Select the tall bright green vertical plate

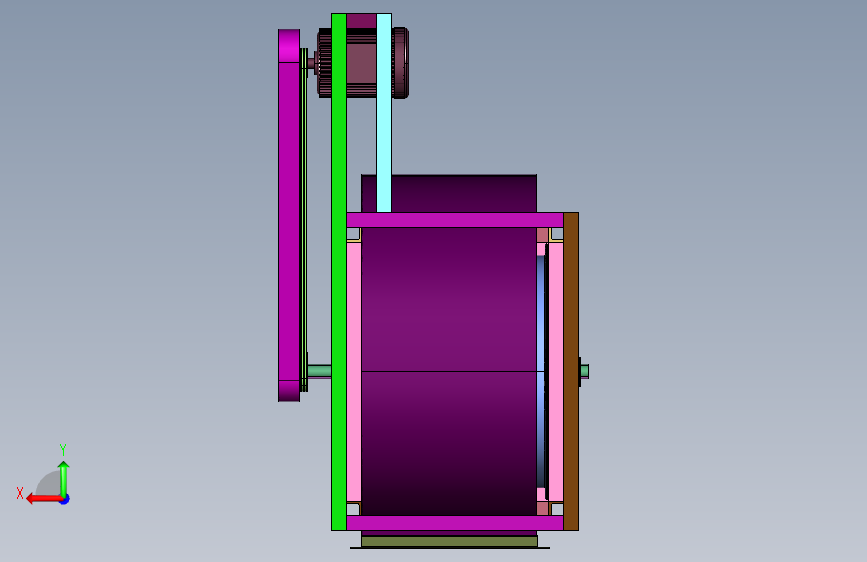click(338, 272)
